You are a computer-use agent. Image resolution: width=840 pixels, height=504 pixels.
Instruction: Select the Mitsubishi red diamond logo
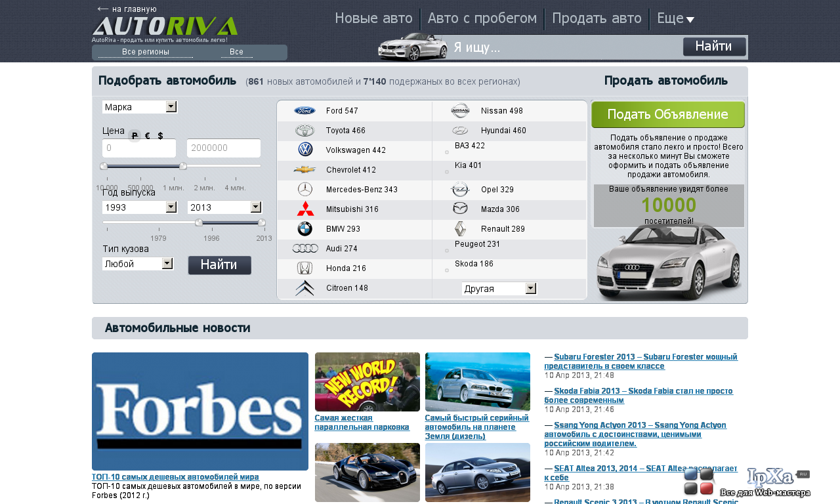305,209
